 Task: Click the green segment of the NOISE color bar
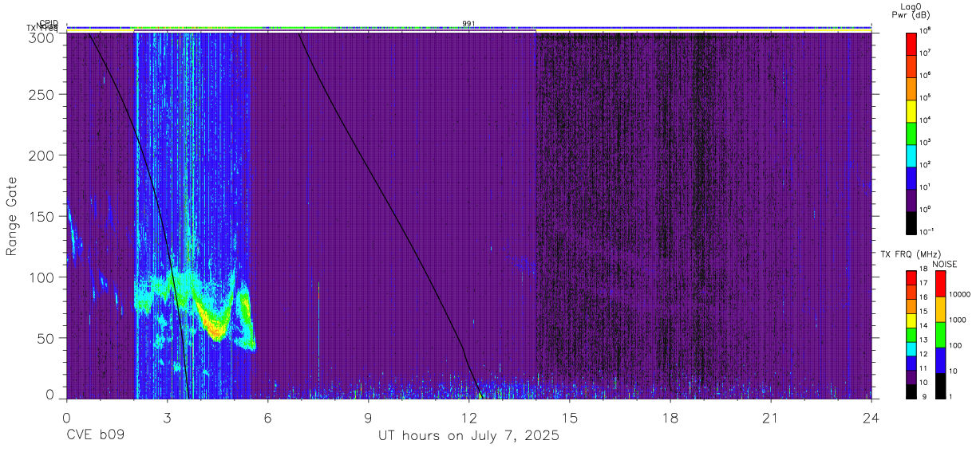[x=940, y=334]
